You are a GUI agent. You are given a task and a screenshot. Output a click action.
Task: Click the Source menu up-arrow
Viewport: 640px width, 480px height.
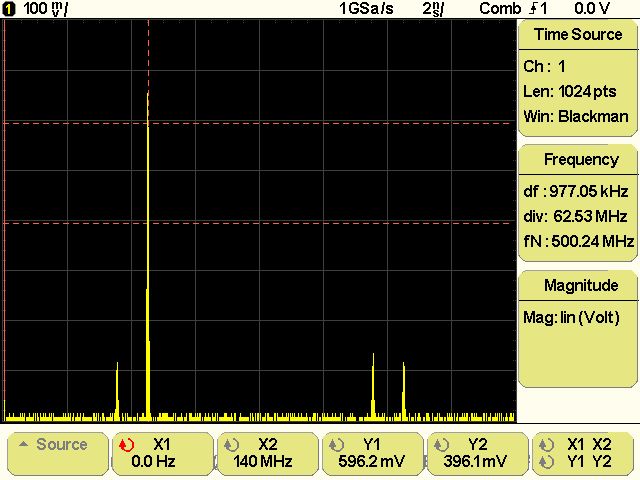coord(24,444)
